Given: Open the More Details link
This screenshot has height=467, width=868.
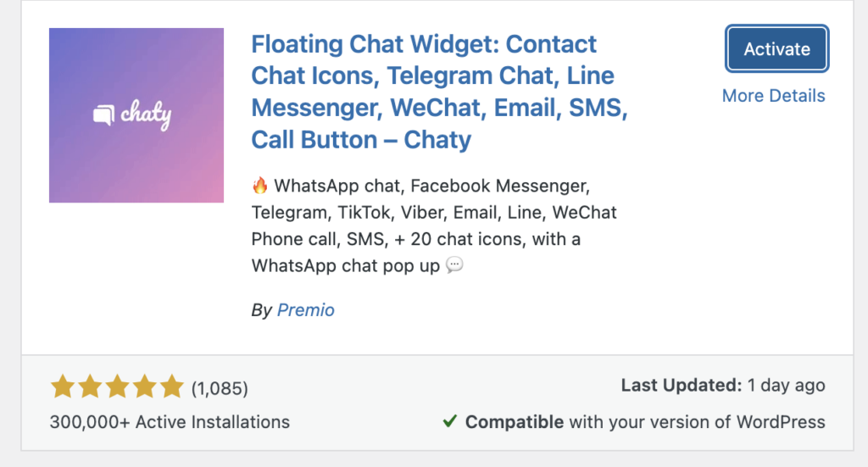Looking at the screenshot, I should point(773,96).
